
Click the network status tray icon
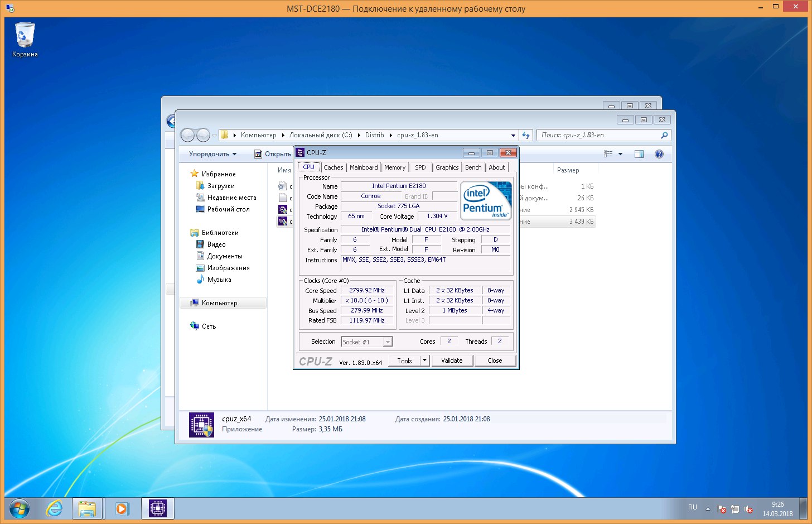[x=735, y=509]
